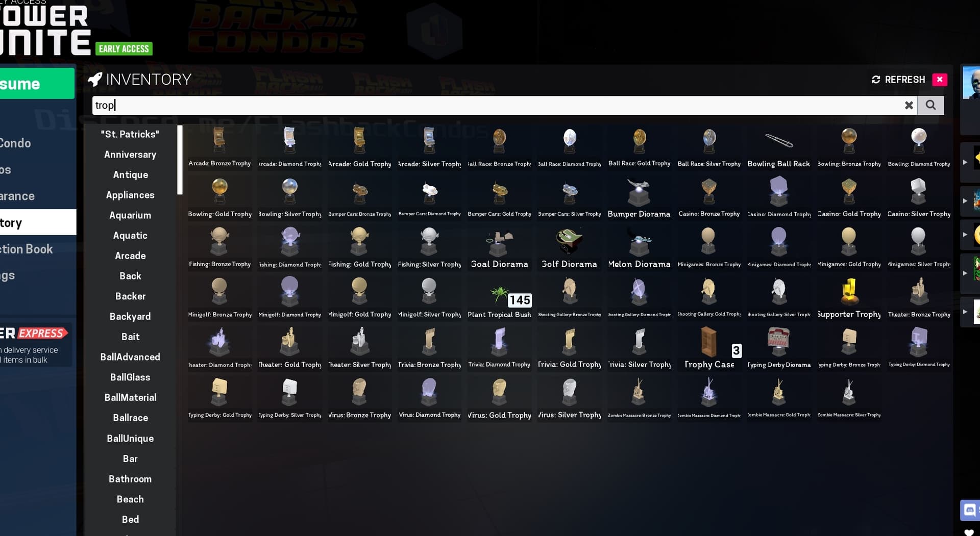Open the Bathroom category
The width and height of the screenshot is (980, 536).
coord(130,479)
